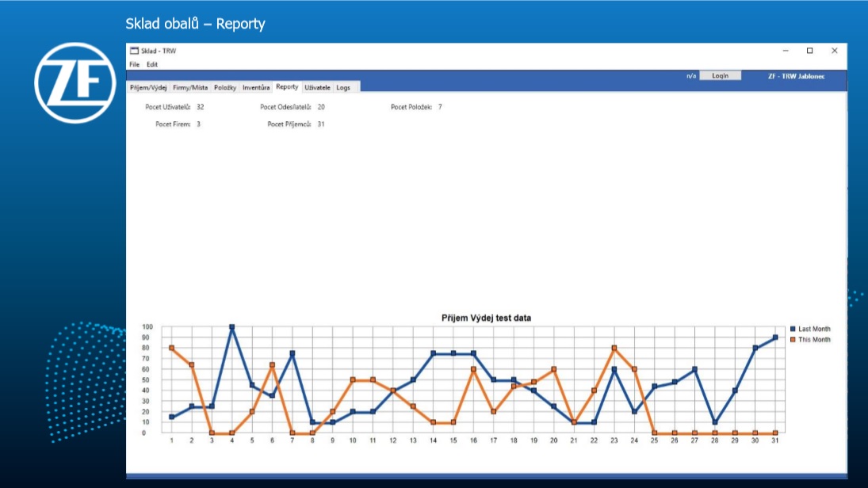
Task: Click the Pocet Odesílatelů label
Action: 285,107
